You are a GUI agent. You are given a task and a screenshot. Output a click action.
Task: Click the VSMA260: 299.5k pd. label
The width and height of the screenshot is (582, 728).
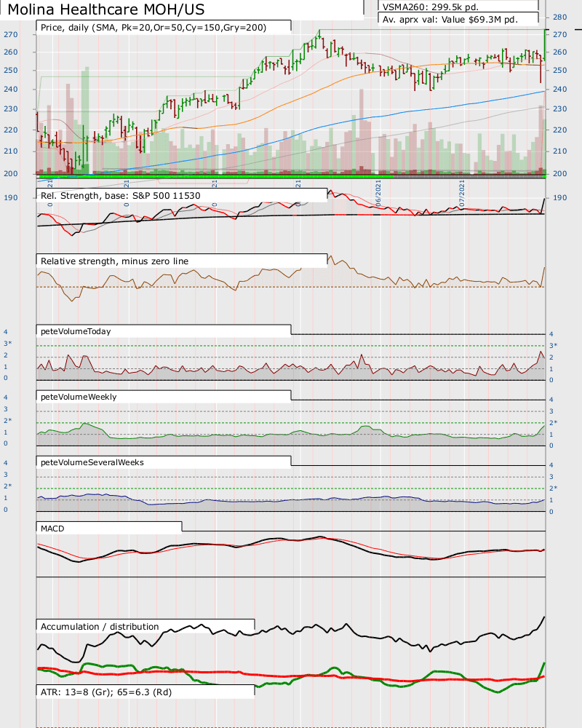[430, 7]
